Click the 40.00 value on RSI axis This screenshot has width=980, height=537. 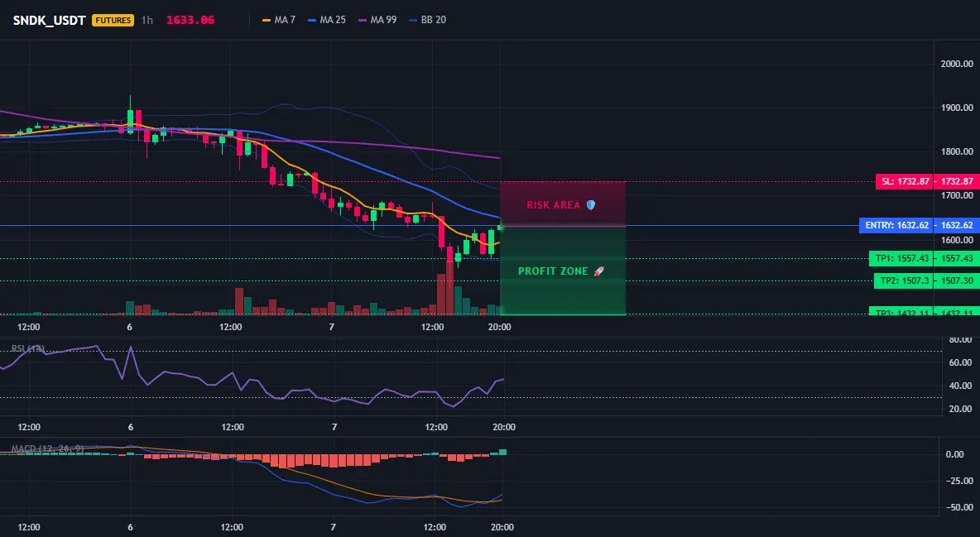point(960,386)
